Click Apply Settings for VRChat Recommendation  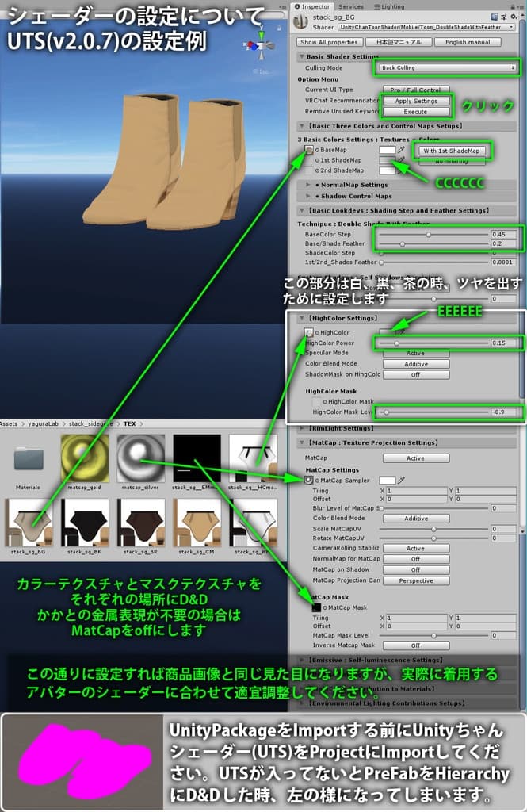416,101
